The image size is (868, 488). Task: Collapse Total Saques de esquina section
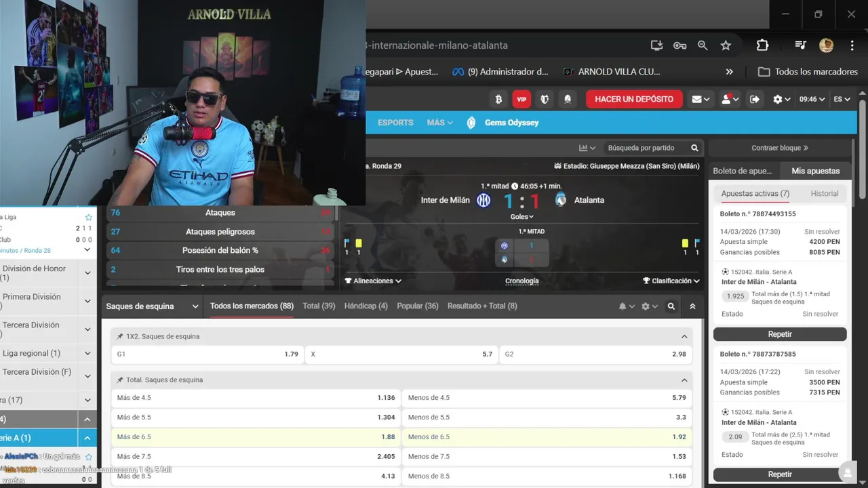coord(684,380)
